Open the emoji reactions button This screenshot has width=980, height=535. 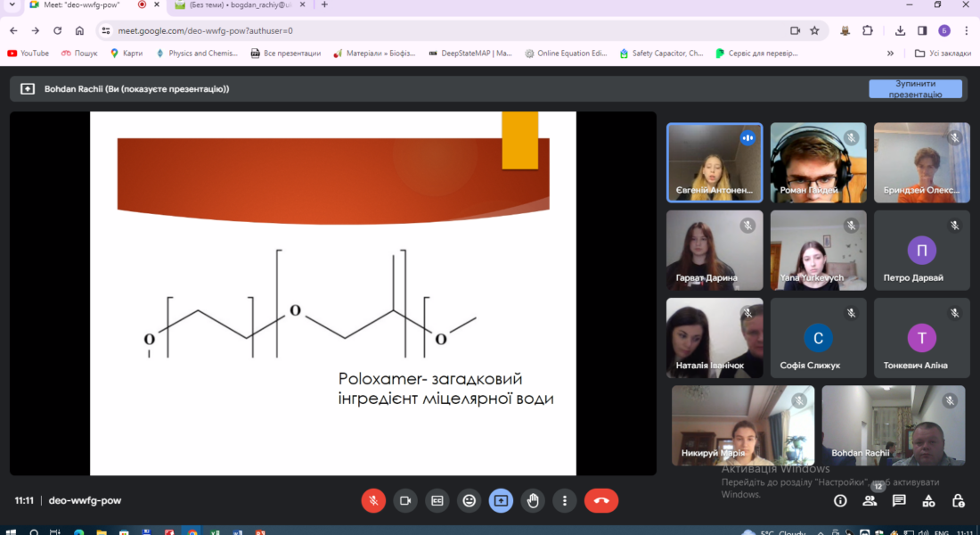pos(469,500)
